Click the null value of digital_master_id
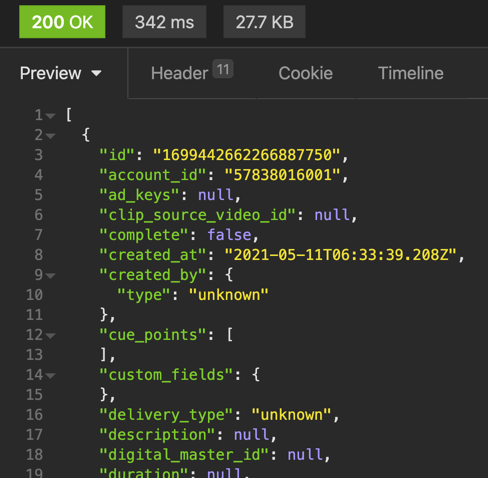 tap(305, 455)
